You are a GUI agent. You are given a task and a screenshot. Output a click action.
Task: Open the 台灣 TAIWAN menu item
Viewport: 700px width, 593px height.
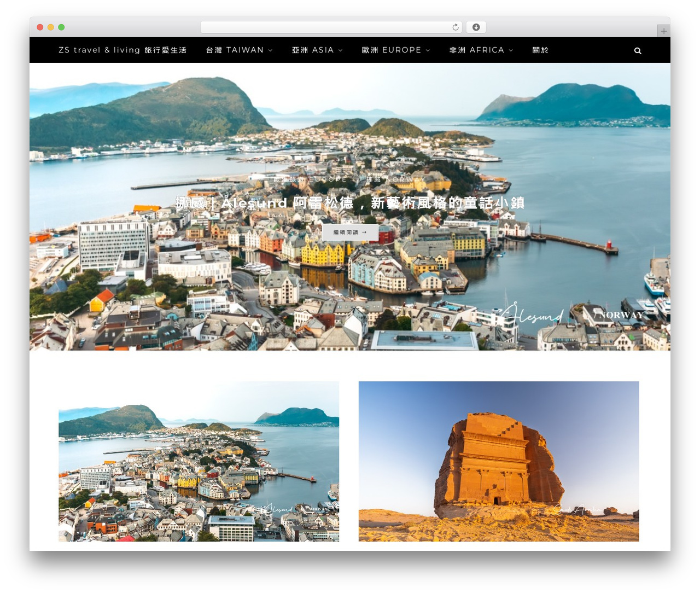click(x=235, y=50)
